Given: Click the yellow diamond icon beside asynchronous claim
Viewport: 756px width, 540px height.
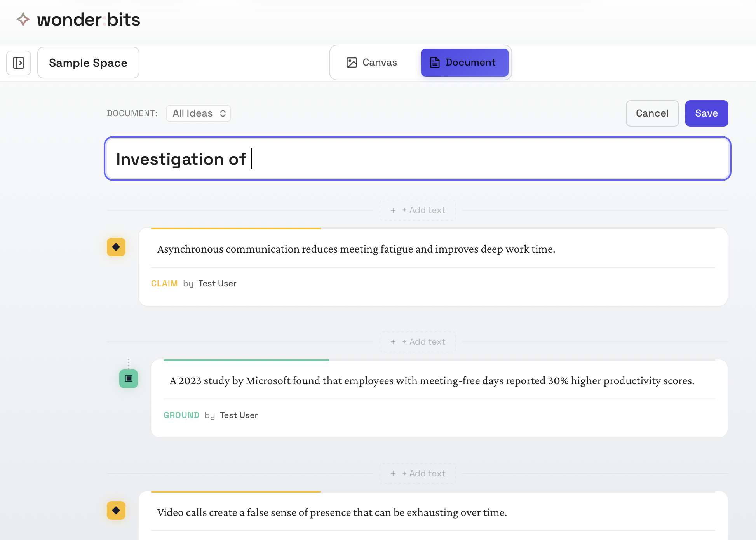Looking at the screenshot, I should point(116,247).
